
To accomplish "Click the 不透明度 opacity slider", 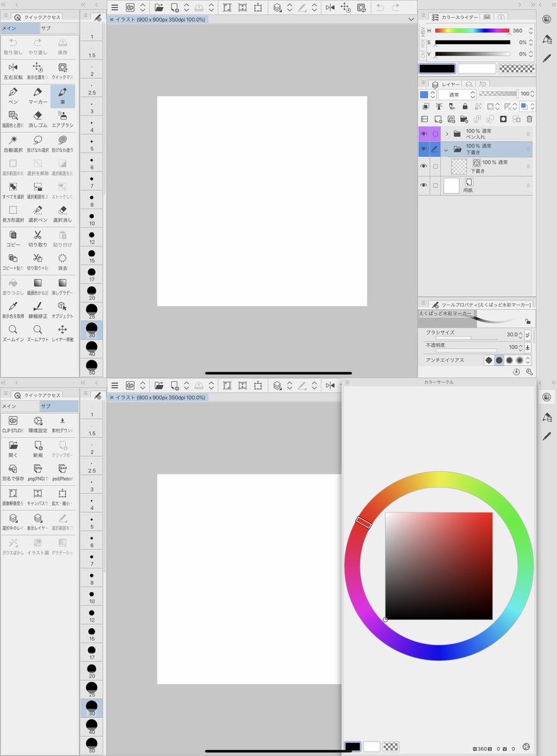I will pos(466,350).
